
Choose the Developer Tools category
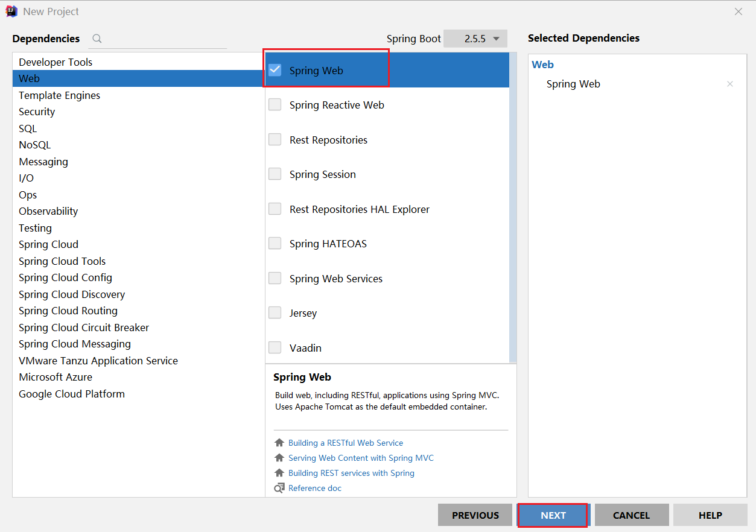56,62
